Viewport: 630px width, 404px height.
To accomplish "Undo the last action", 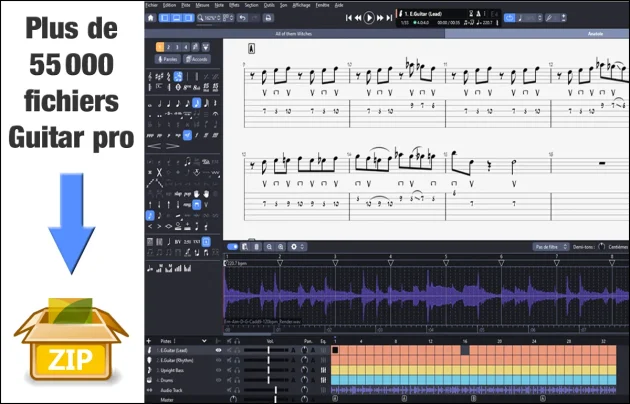I will pyautogui.click(x=242, y=18).
